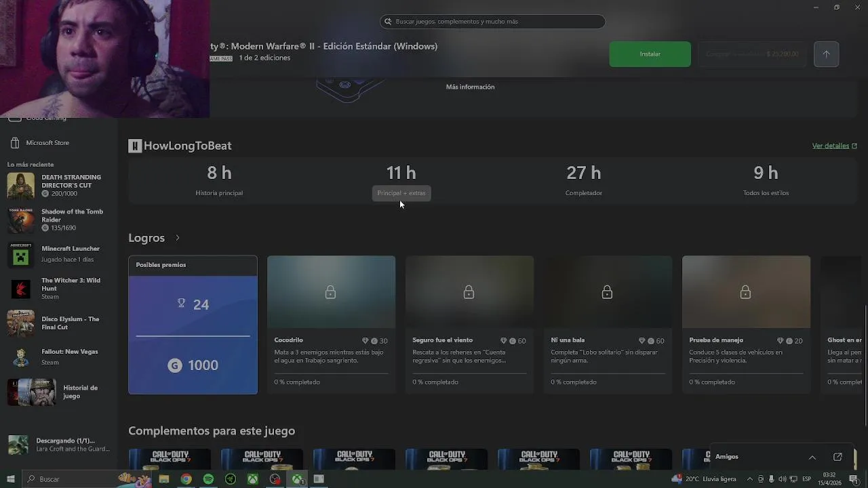868x488 pixels.
Task: Click the search magnifier icon
Action: 388,22
